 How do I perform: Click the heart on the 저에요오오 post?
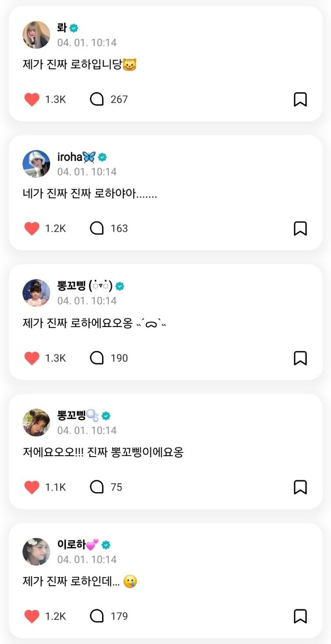tap(32, 487)
